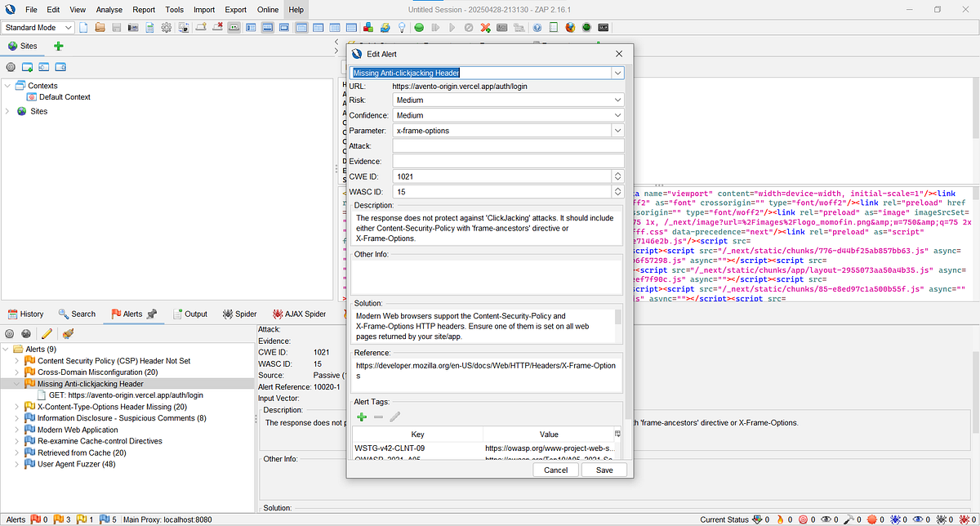
Task: Open the Analyse menu
Action: click(x=109, y=10)
